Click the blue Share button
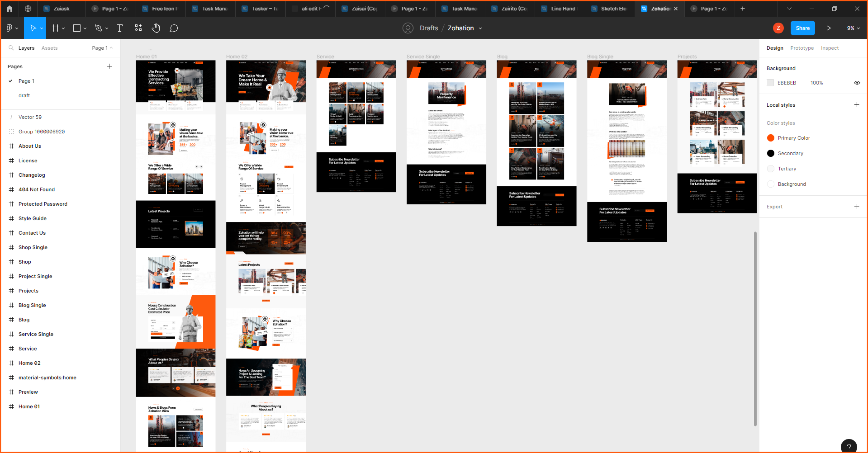This screenshot has width=868, height=453. pos(802,28)
